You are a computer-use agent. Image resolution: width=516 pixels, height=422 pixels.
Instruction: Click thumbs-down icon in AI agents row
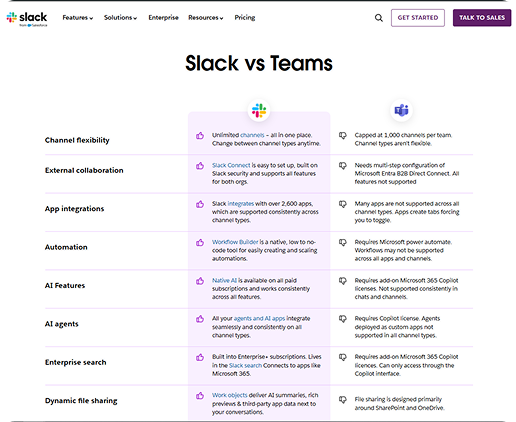[x=343, y=319]
